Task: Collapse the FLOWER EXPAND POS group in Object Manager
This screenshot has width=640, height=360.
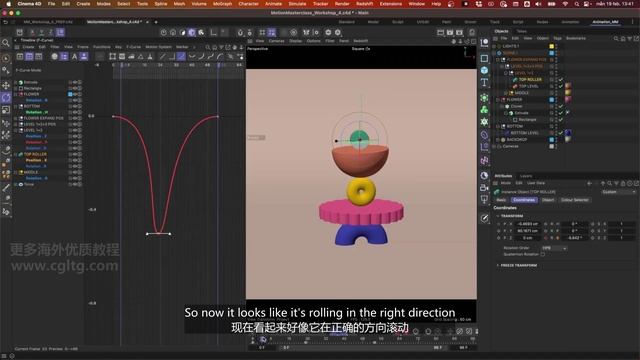Action: [x=498, y=60]
